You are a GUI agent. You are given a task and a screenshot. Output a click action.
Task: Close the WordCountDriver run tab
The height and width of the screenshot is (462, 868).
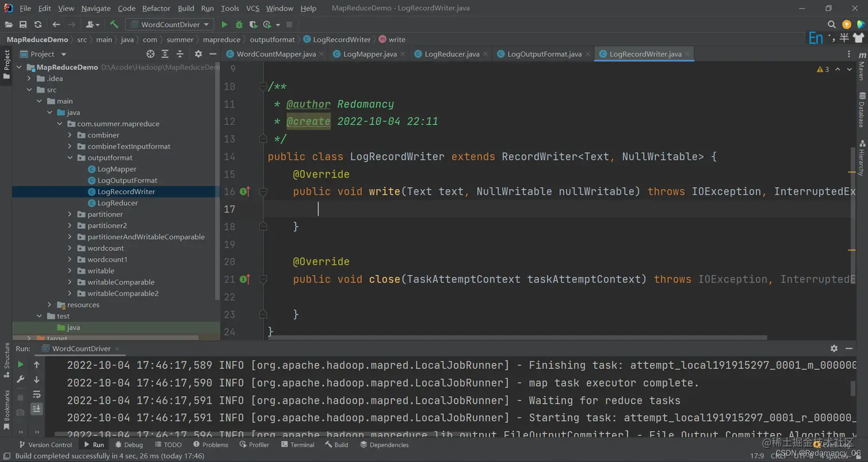tap(117, 348)
